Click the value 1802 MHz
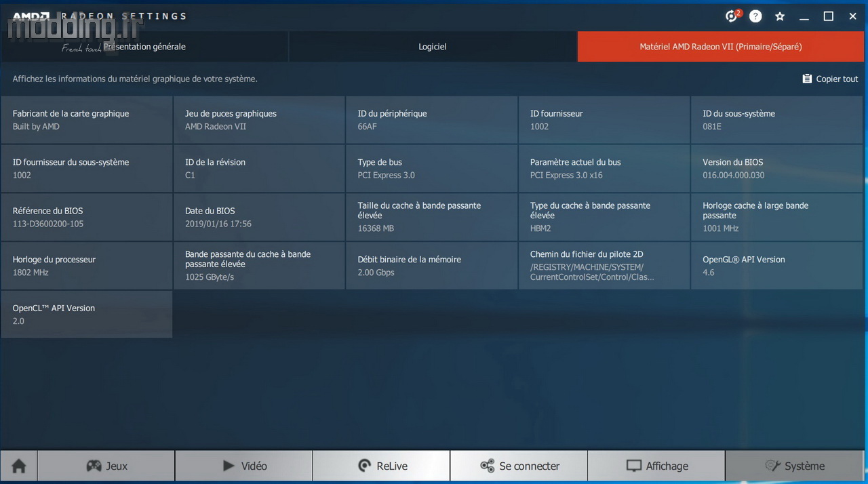Screen dimensions: 868x484 point(31,273)
